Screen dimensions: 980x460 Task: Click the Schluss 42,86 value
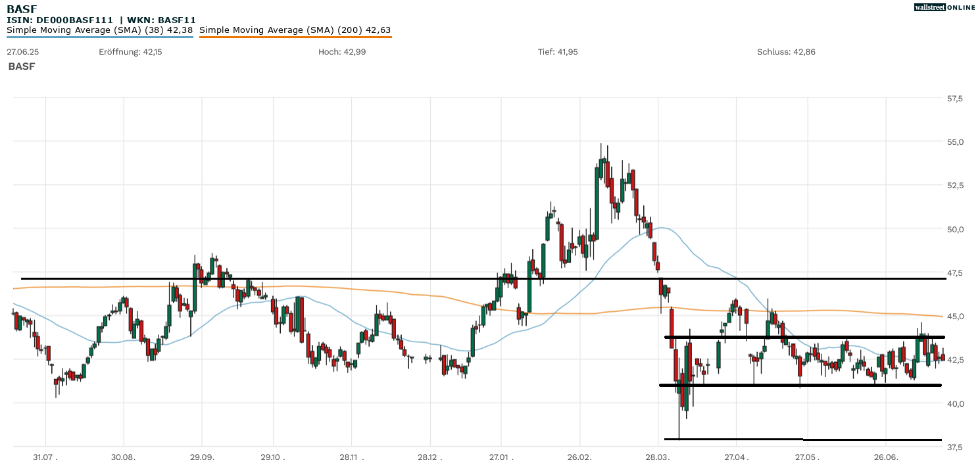pyautogui.click(x=786, y=51)
